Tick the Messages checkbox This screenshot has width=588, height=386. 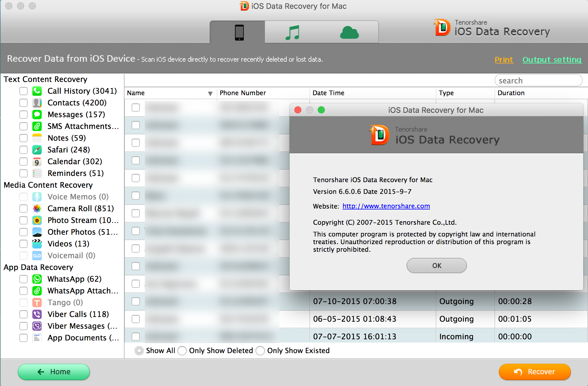tap(23, 115)
